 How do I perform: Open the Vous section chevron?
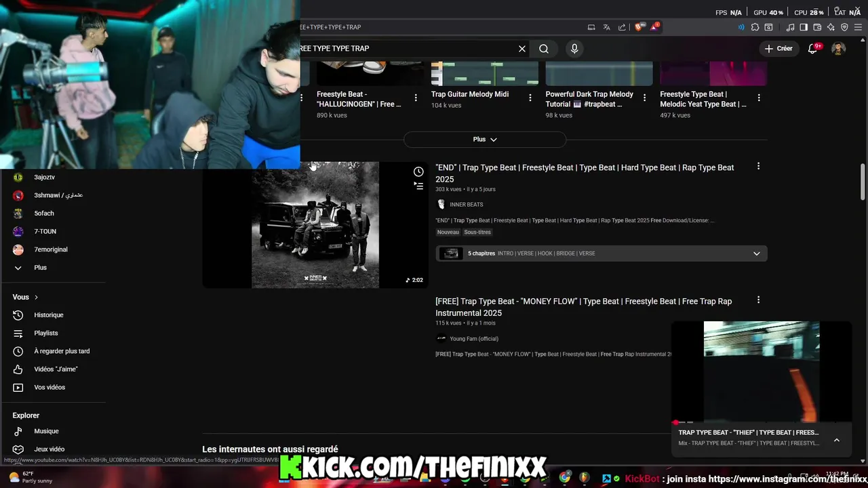pos(36,297)
